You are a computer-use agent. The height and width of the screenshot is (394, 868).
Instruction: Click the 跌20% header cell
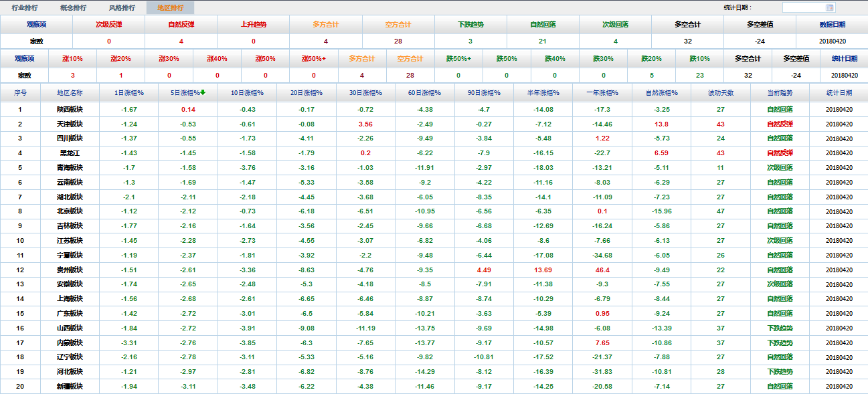(651, 59)
